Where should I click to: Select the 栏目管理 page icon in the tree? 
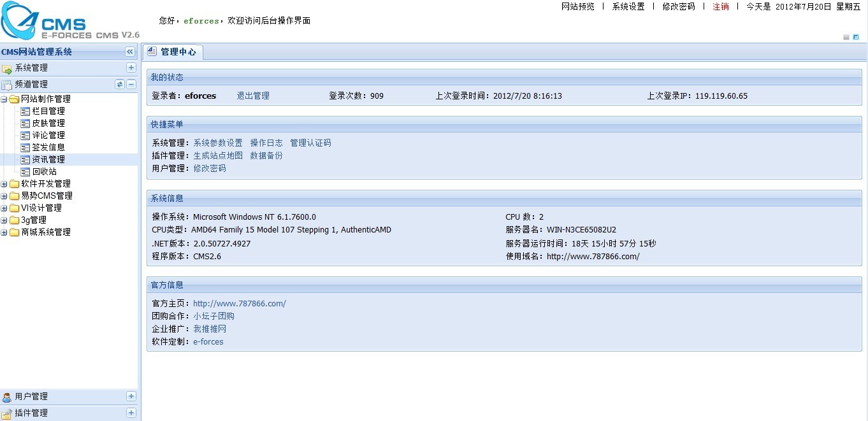click(25, 111)
